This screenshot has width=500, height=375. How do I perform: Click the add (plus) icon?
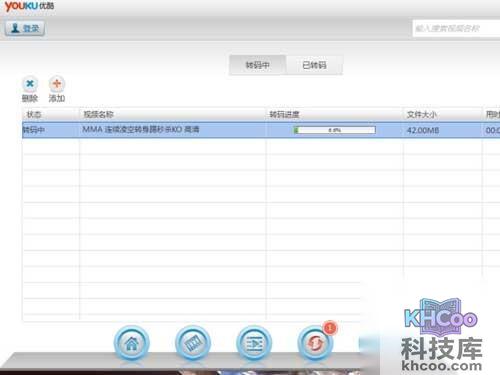(x=57, y=84)
